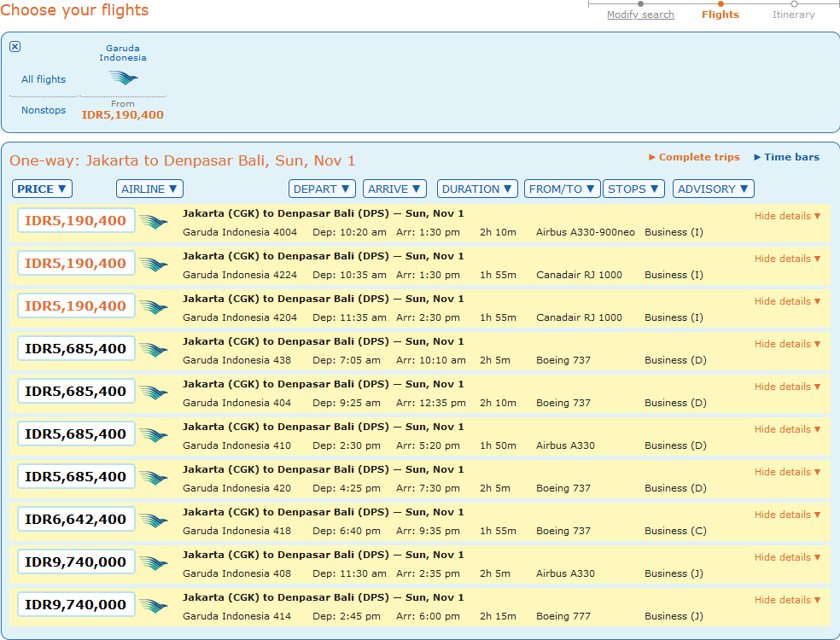The height and width of the screenshot is (640, 840).
Task: Click Garuda Indonesia airline name in filter panel
Action: [x=123, y=53]
